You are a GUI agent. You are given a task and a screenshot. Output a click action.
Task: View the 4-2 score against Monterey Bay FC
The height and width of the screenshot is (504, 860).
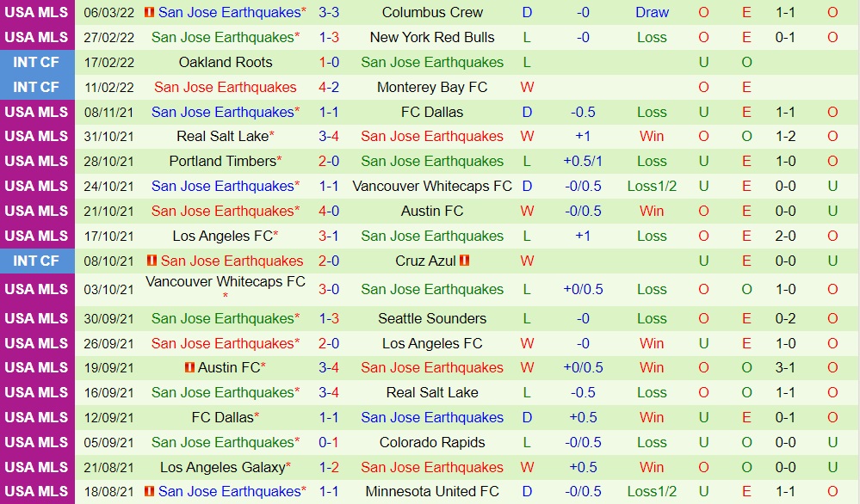(329, 87)
